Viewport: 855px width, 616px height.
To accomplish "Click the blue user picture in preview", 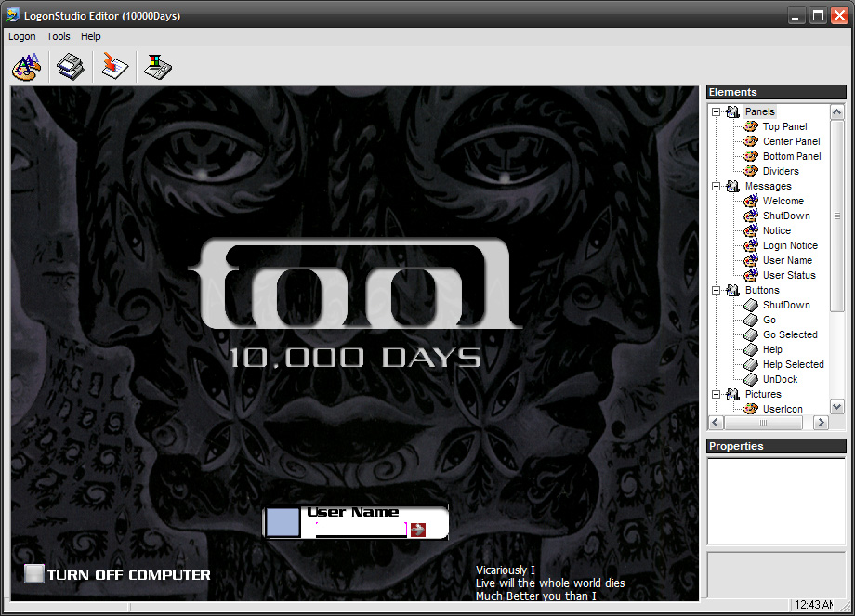I will click(x=283, y=522).
